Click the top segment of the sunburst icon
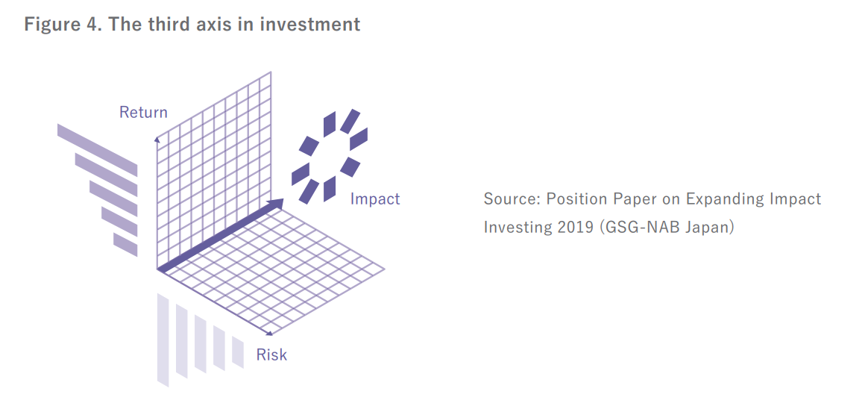 330,124
